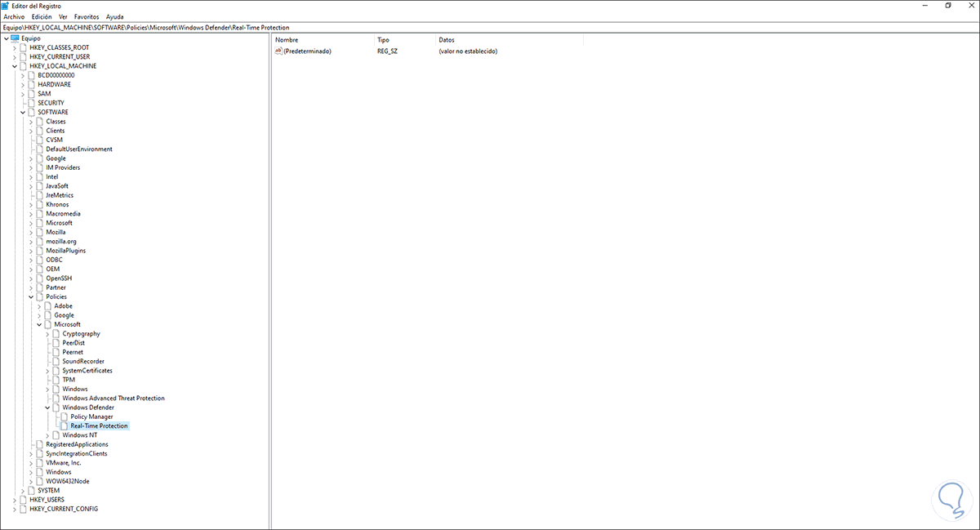Click the TPM folder icon
This screenshot has width=980, height=530.
click(x=56, y=379)
